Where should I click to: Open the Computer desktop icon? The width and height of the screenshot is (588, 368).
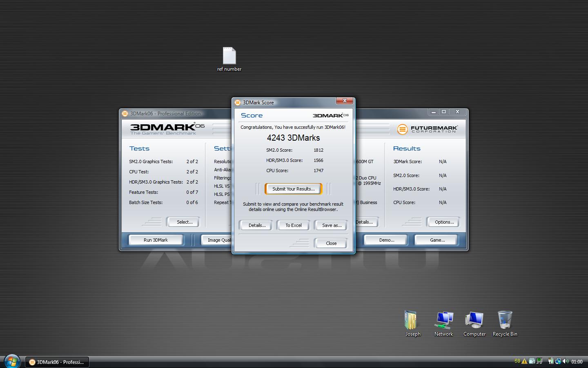[x=474, y=323]
